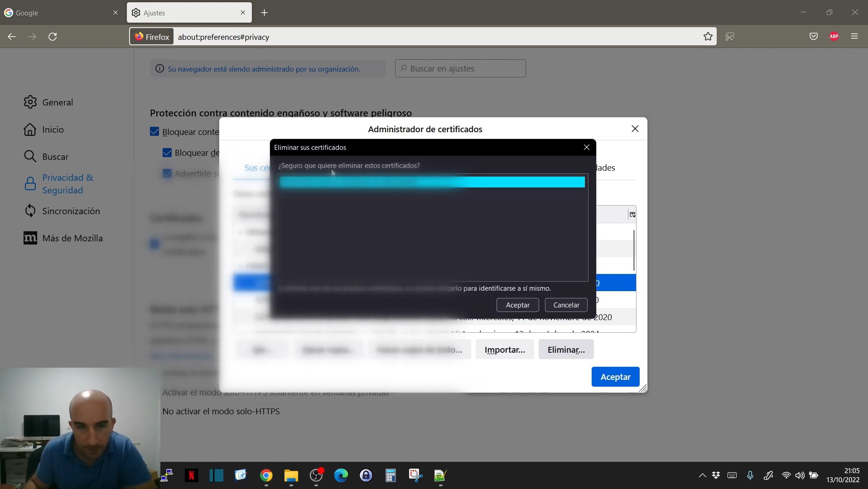Confirm certificate deletion with Aceptar

coord(517,305)
